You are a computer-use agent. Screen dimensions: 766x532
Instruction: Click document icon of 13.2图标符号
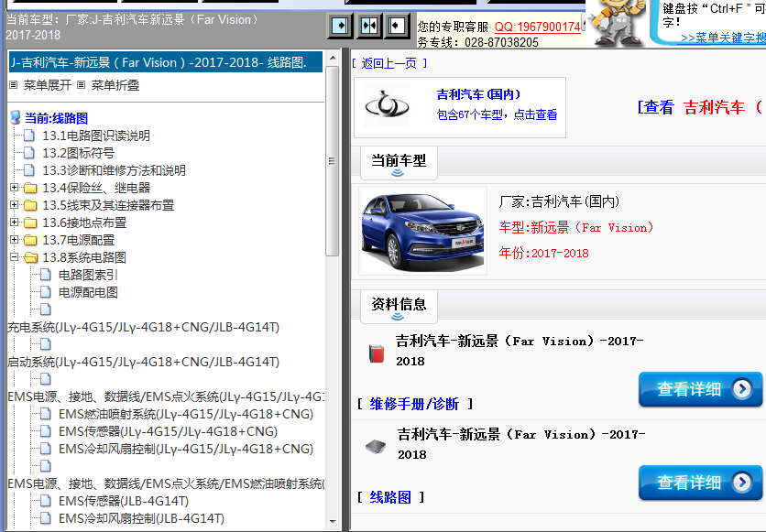(29, 153)
